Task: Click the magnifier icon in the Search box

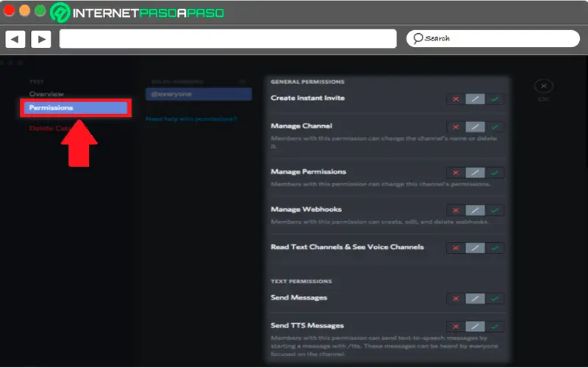Action: [x=417, y=39]
